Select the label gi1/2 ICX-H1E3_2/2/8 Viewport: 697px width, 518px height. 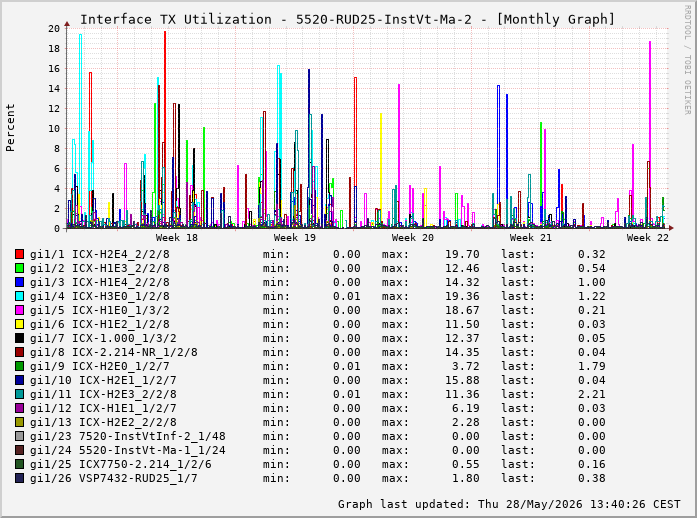coord(100,268)
